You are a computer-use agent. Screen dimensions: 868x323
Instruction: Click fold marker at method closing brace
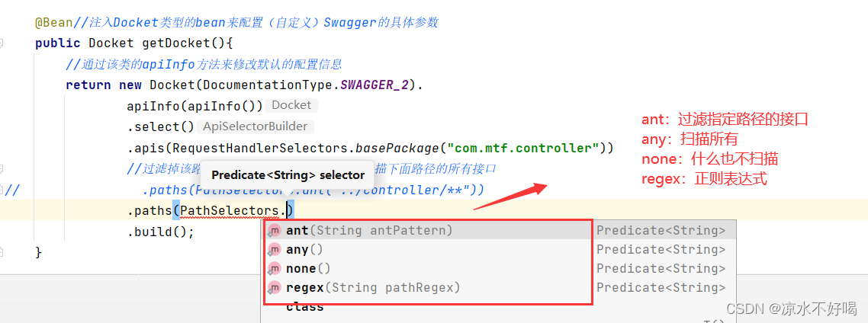tap(4, 251)
